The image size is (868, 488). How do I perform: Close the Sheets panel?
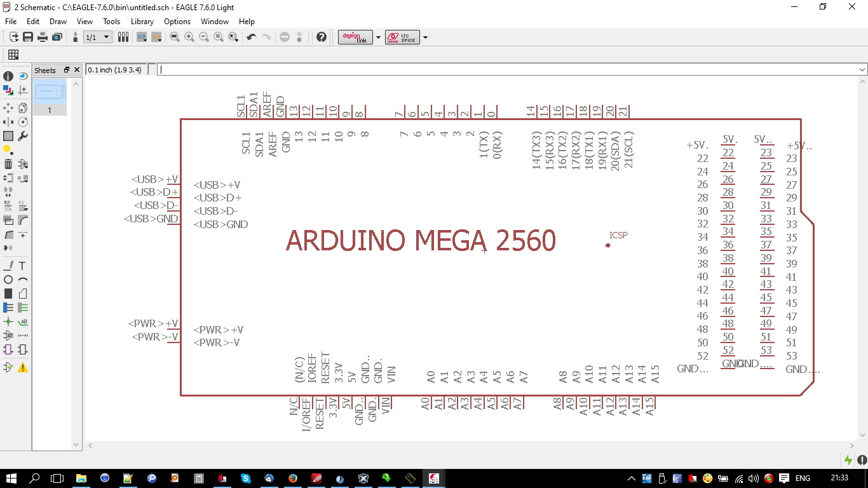(77, 70)
